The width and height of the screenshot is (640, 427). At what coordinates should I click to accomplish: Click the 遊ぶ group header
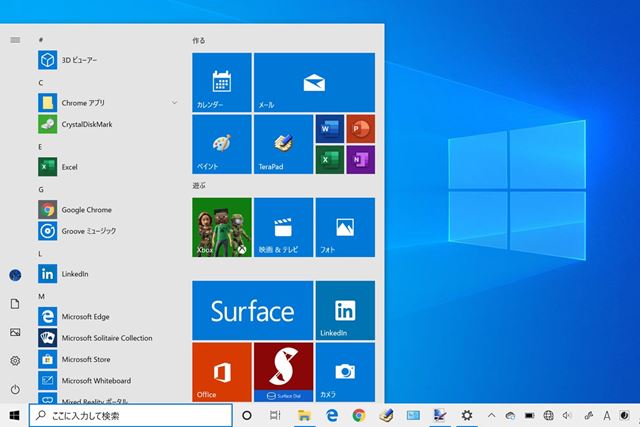tap(199, 185)
